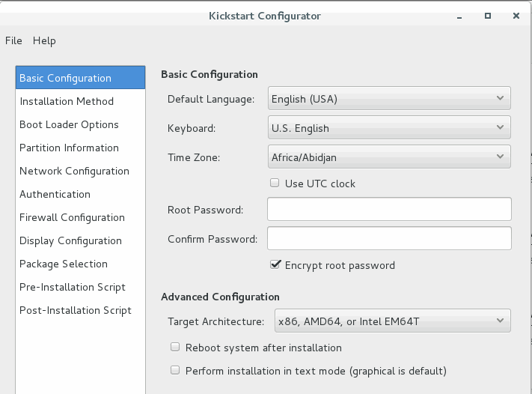Open the Time Zone dropdown
Screen dimensions: 532x394
click(x=389, y=157)
